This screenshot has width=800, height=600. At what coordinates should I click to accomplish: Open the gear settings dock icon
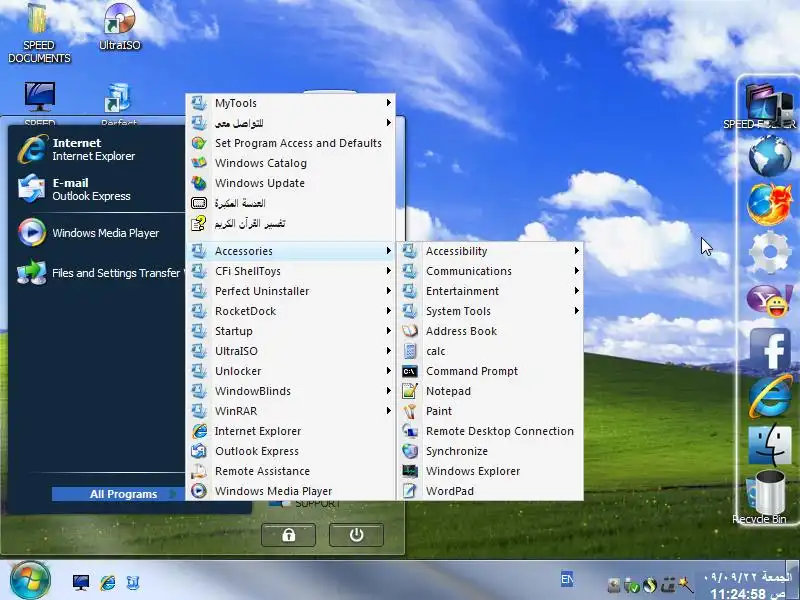pyautogui.click(x=769, y=252)
